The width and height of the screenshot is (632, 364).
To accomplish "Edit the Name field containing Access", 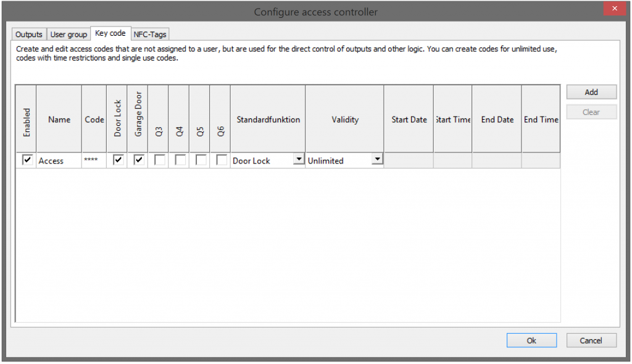I will coord(59,160).
